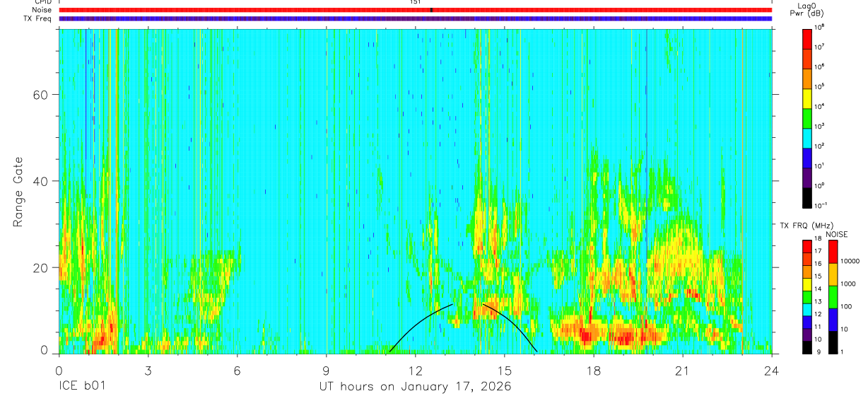
Task: Click the 'Noise' label at top left
Action: (42, 10)
